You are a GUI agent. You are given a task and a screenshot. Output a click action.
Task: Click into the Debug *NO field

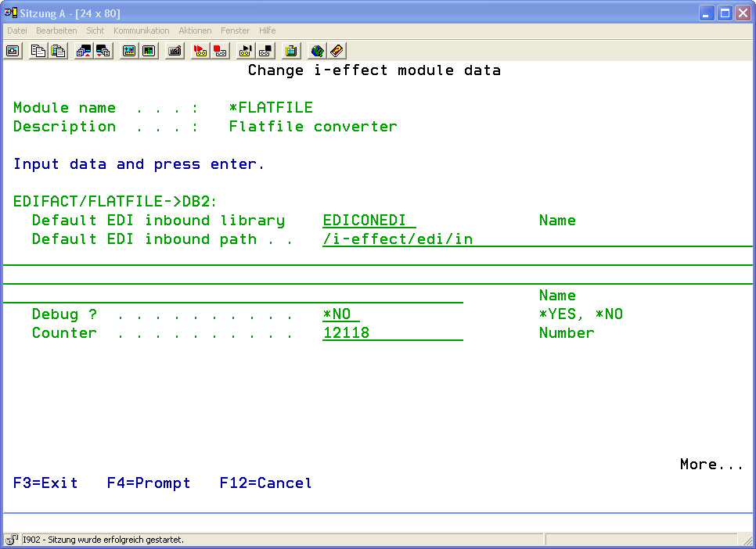click(340, 314)
